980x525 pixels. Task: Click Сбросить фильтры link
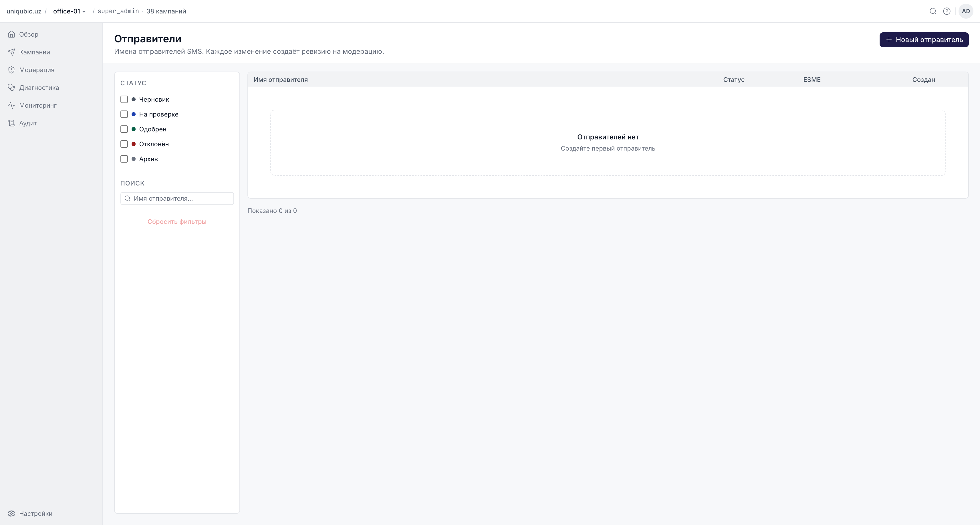pyautogui.click(x=177, y=222)
